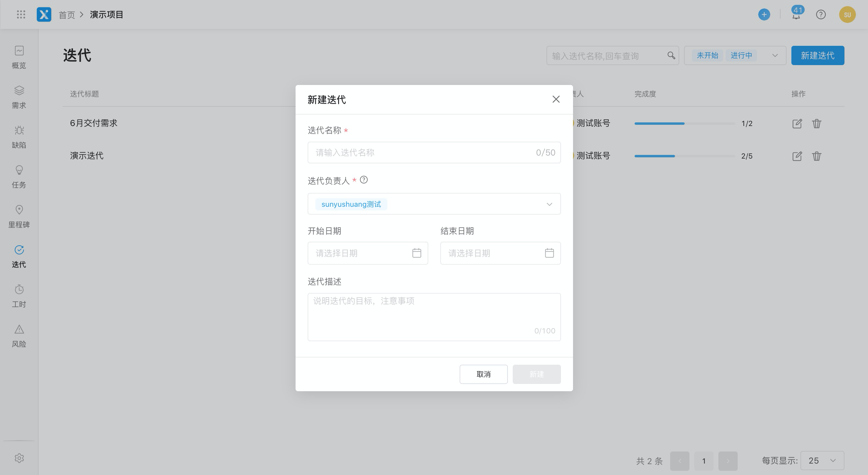Expand the status filter dropdown arrow
The height and width of the screenshot is (475, 868).
775,55
